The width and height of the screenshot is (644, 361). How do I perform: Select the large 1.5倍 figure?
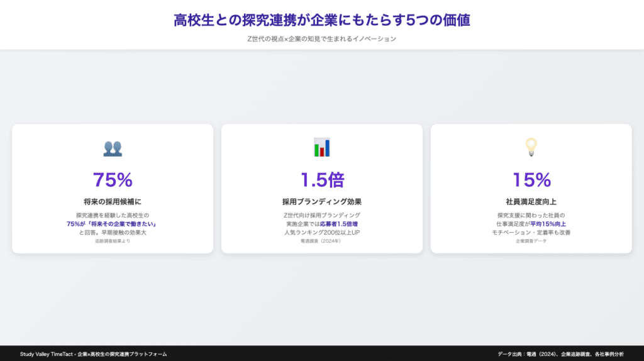coord(321,180)
